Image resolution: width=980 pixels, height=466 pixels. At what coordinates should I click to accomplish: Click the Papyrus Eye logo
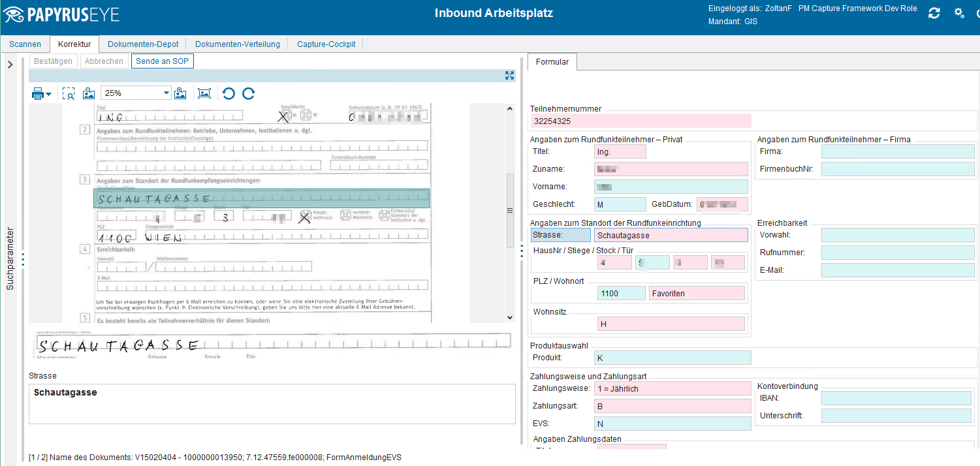click(61, 14)
